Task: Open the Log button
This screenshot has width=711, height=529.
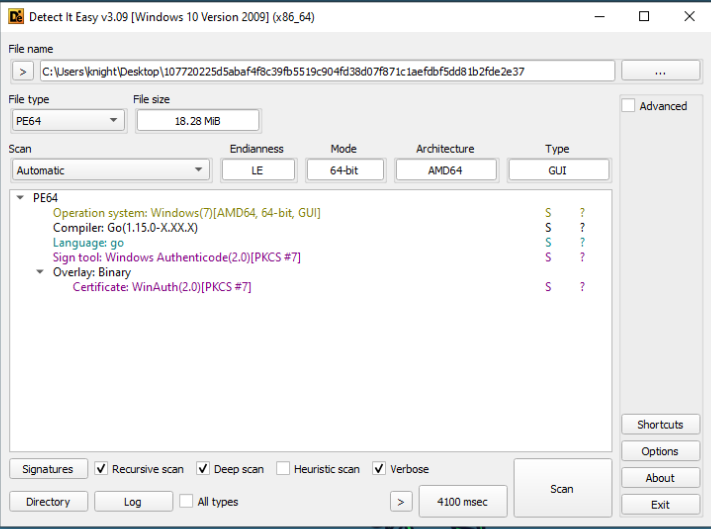Action: pos(133,502)
